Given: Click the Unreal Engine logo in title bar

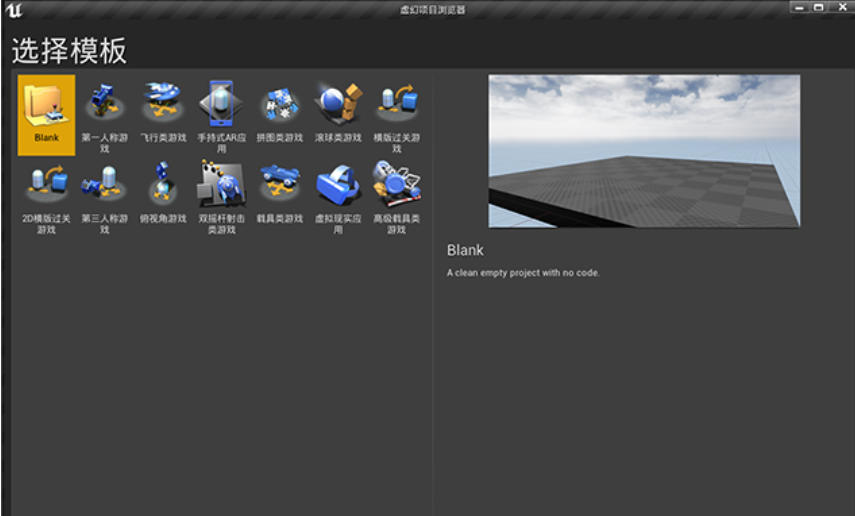Looking at the screenshot, I should click(x=13, y=11).
